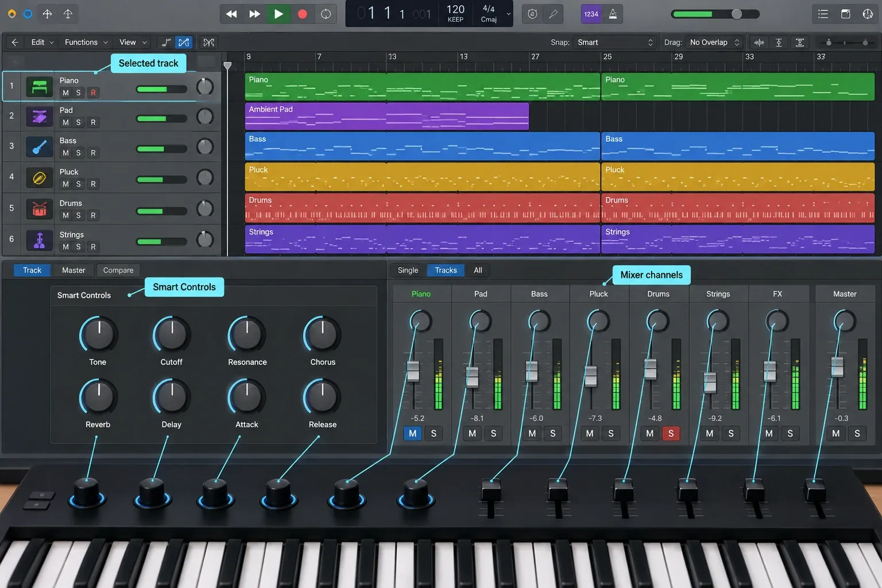882x588 pixels.
Task: Unsolo the Drums mixer channel
Action: tap(671, 434)
